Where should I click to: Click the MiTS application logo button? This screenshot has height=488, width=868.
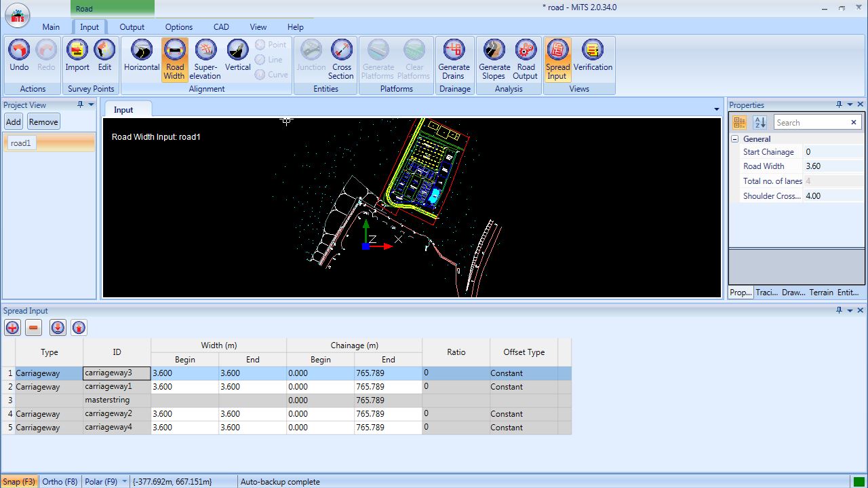coord(17,16)
